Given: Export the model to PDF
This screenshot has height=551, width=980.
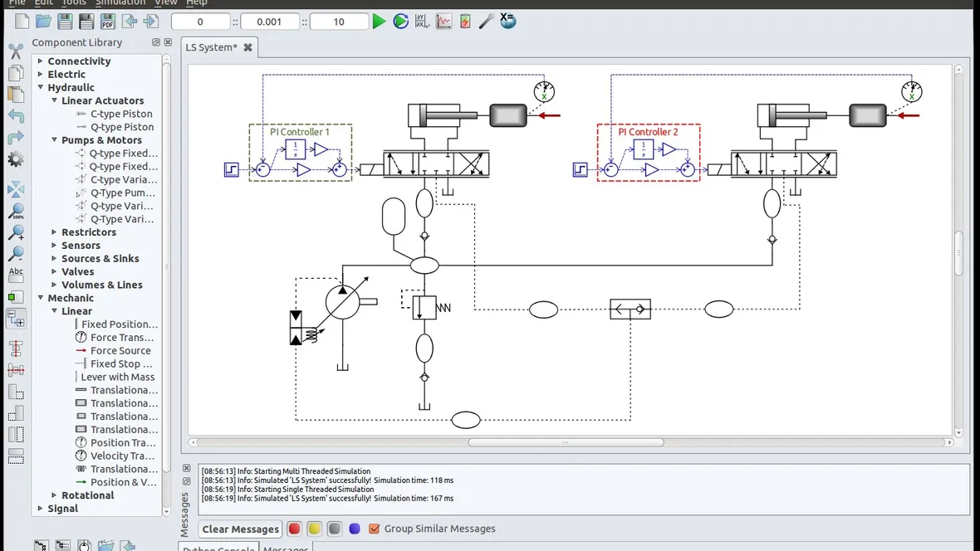Looking at the screenshot, I should click(x=107, y=22).
